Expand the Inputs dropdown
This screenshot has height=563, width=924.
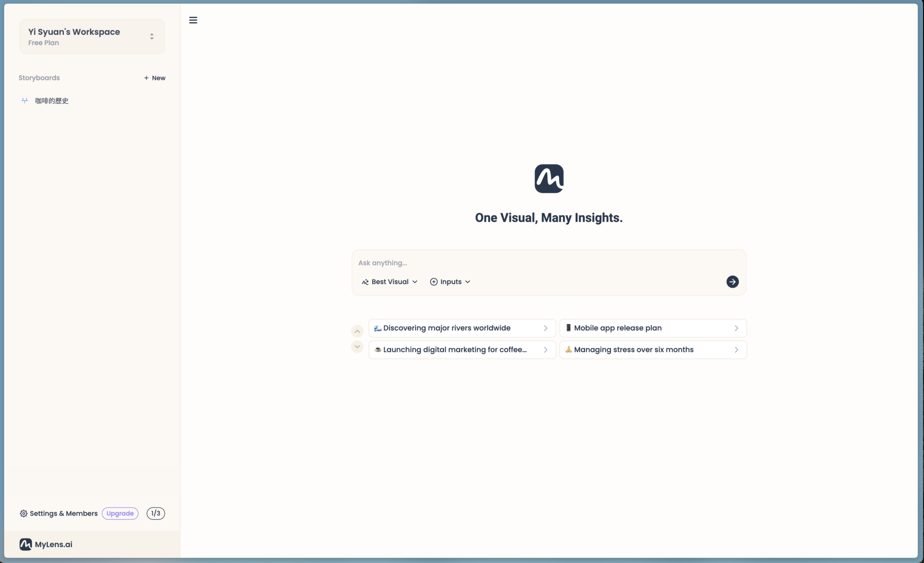coord(467,281)
